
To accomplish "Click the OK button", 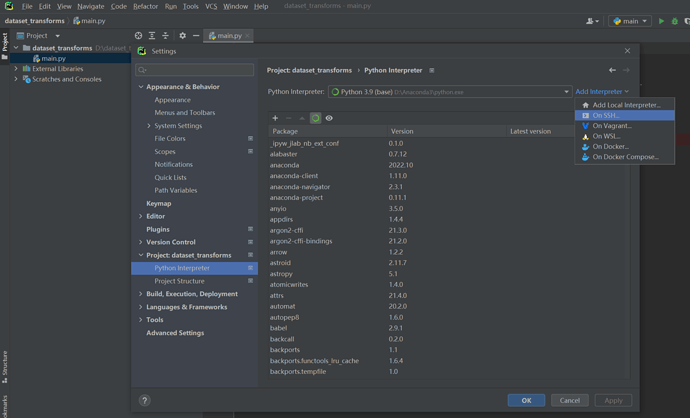I will 526,400.
